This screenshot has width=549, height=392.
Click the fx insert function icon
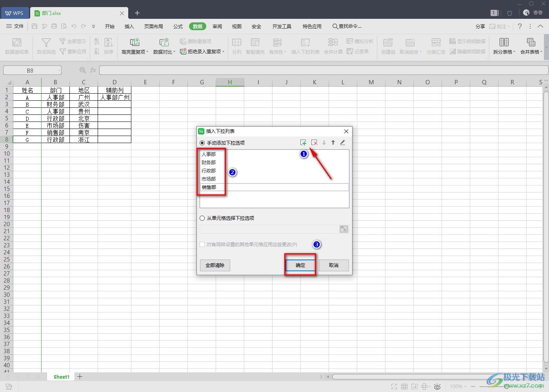coord(93,70)
